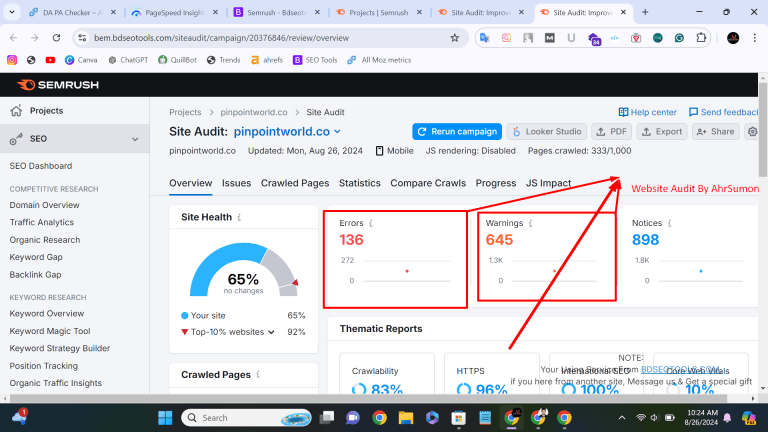The image size is (768, 432).
Task: Click the PDF export button
Action: pos(612,132)
